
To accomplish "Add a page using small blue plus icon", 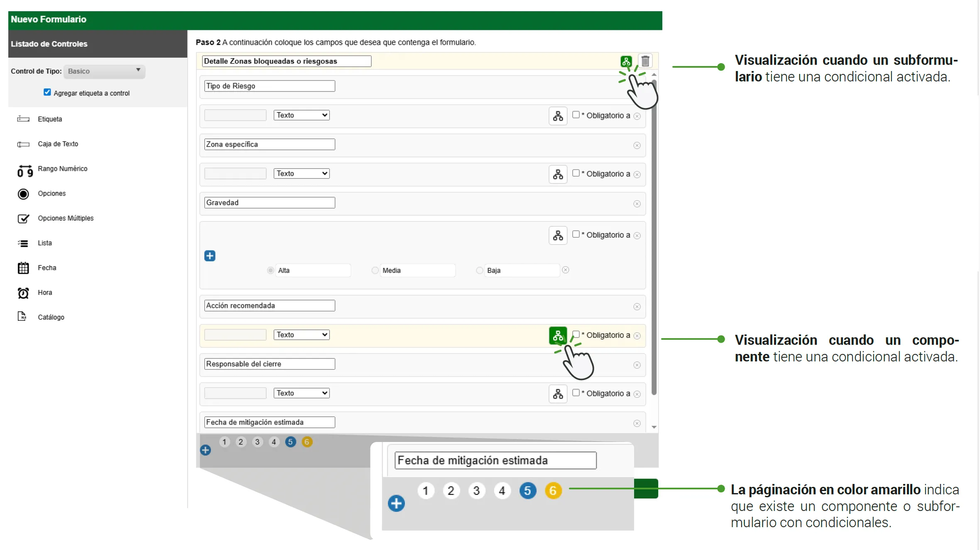I will (205, 450).
